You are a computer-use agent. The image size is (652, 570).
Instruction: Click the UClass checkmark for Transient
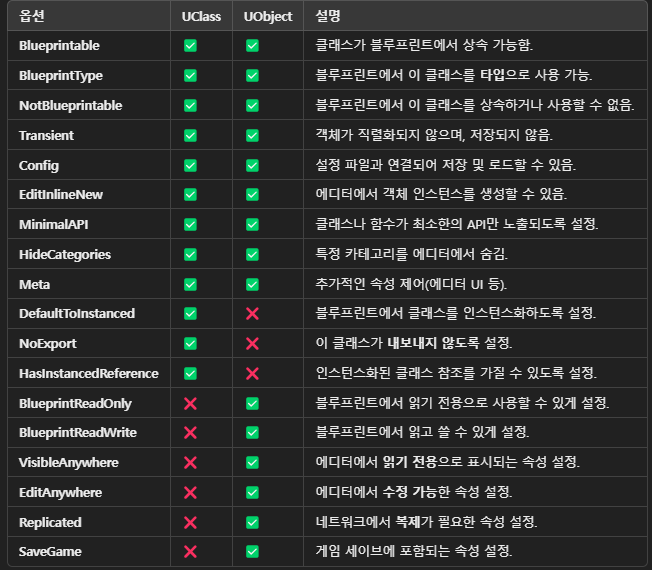(x=190, y=136)
